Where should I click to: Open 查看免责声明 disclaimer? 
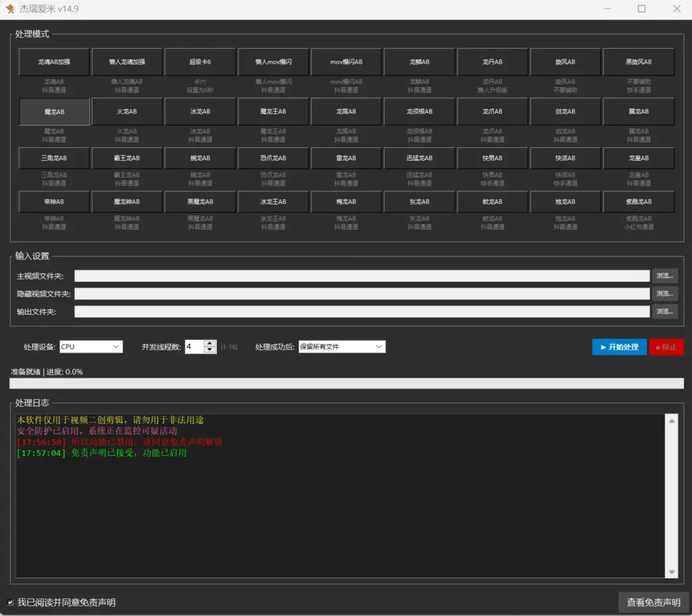tap(653, 602)
